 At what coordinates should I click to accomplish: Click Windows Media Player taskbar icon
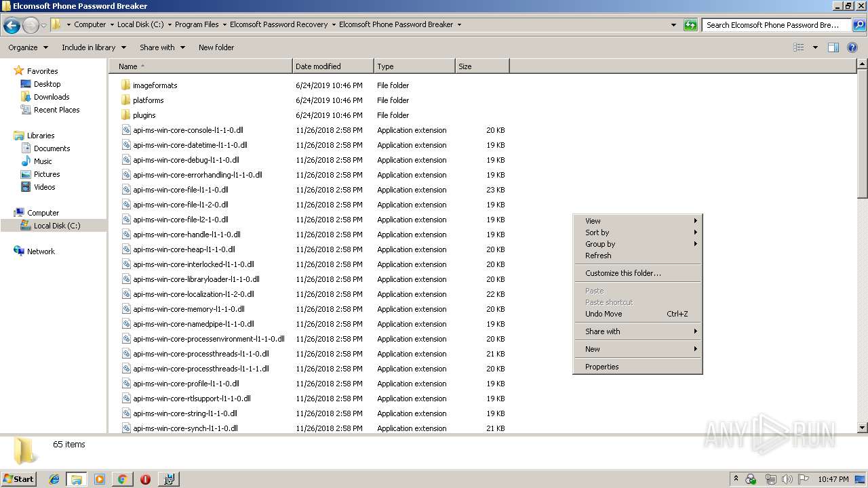[99, 479]
